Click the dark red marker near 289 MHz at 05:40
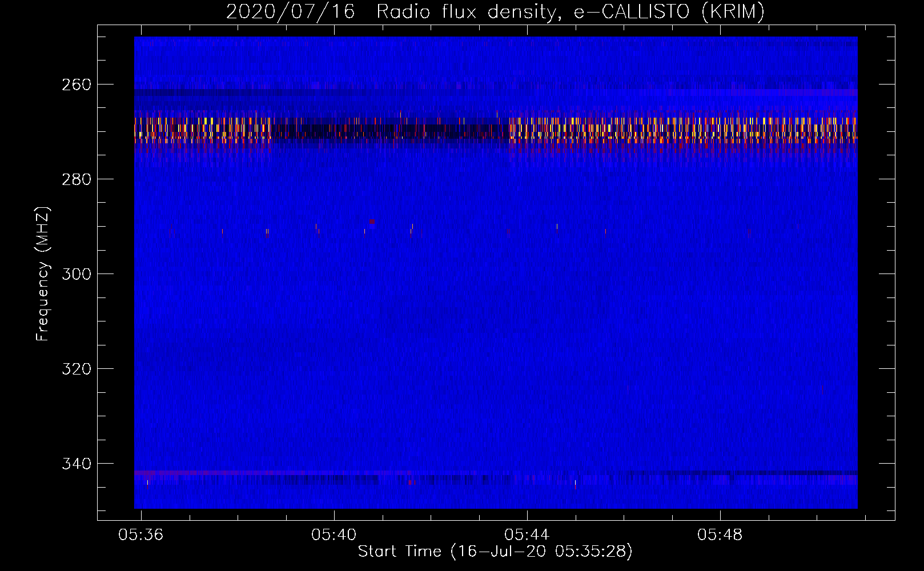The height and width of the screenshot is (571, 924). pos(372,221)
